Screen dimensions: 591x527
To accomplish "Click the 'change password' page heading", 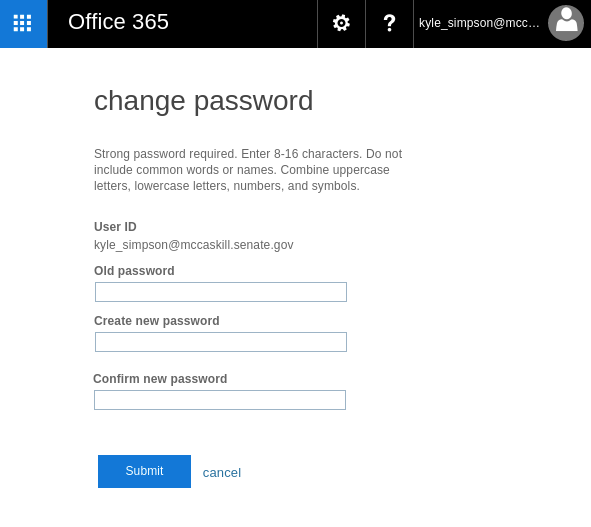I will [204, 101].
